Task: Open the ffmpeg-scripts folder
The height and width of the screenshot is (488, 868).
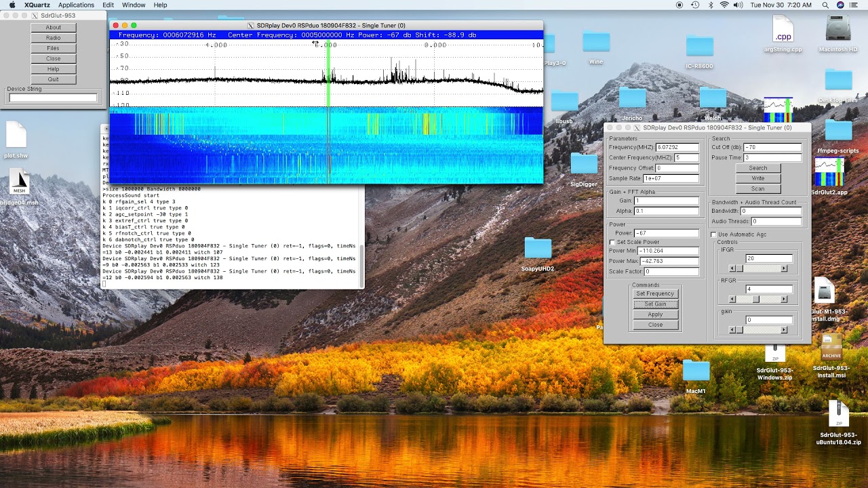Action: (838, 130)
